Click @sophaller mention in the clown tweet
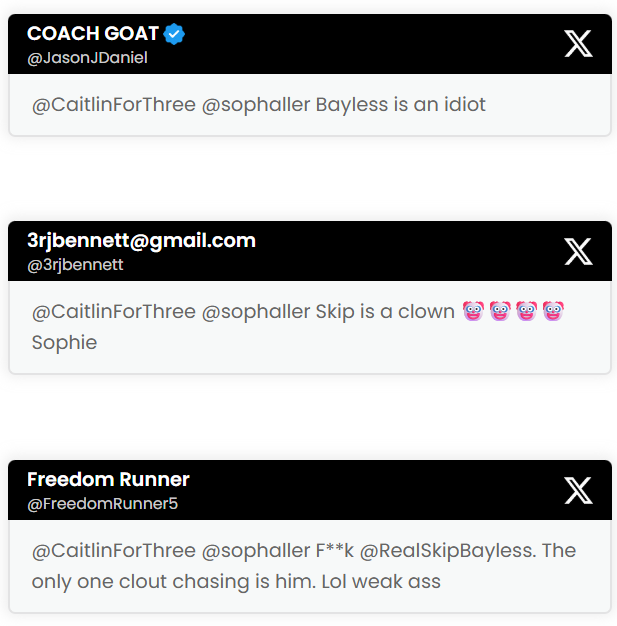 point(256,311)
